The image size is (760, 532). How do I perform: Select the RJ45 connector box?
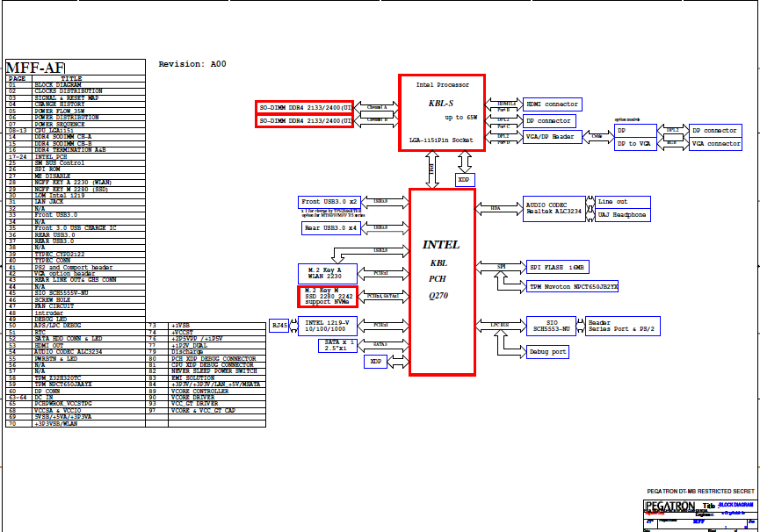(279, 326)
